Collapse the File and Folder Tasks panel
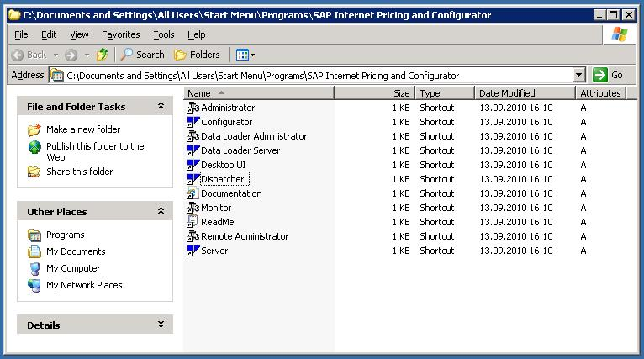644x359 pixels. (x=161, y=106)
